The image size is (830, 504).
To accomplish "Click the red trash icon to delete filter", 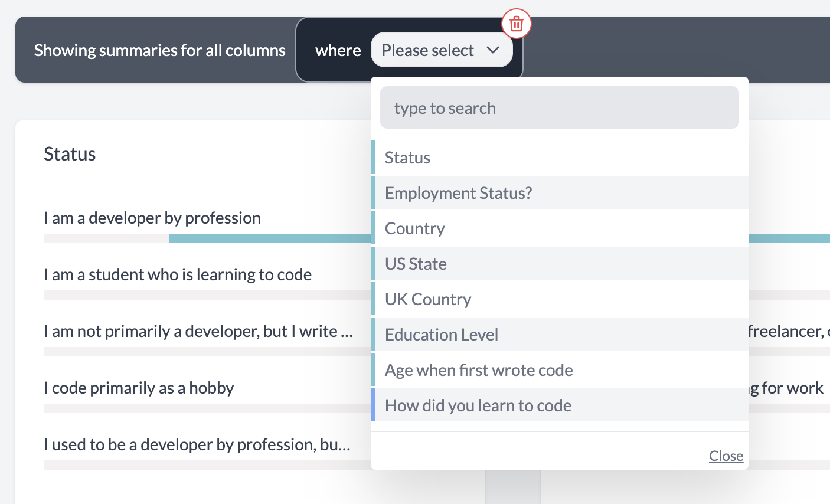I will [517, 24].
